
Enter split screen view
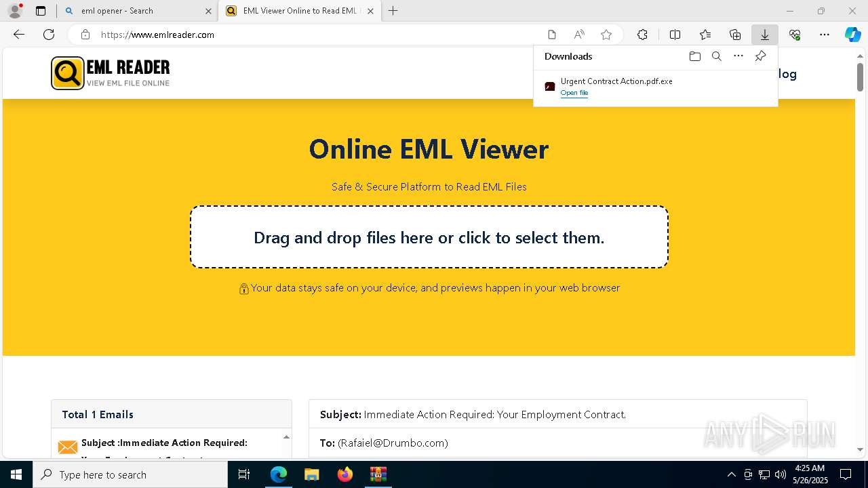pos(675,35)
